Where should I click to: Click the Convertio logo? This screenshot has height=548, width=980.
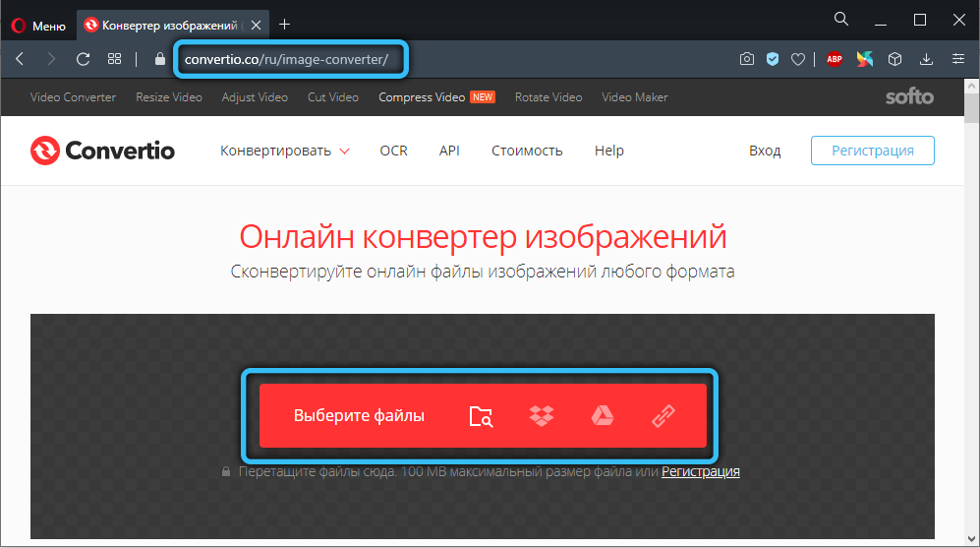tap(102, 151)
